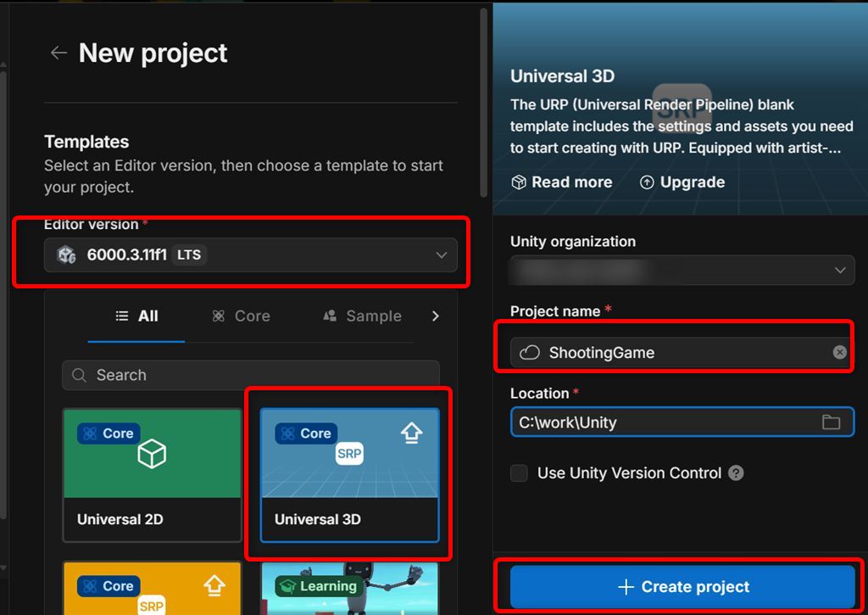Screen dimensions: 868x615
Task: Open the Editor version dropdown 6000.3.11f1
Action: [251, 254]
